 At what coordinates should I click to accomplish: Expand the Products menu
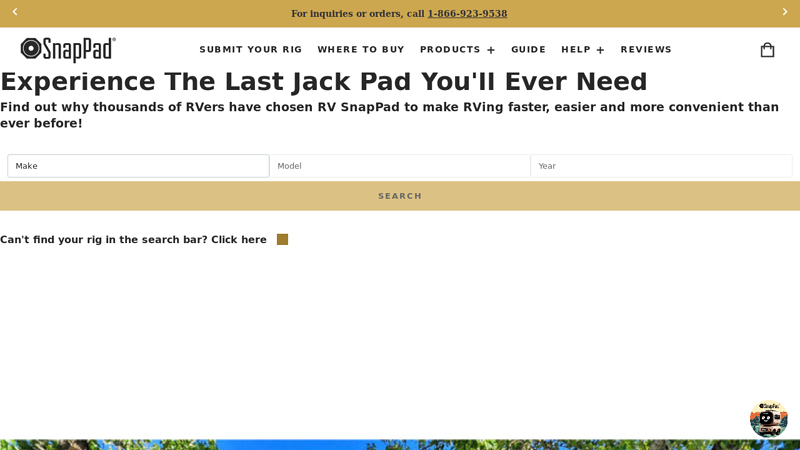click(x=457, y=49)
